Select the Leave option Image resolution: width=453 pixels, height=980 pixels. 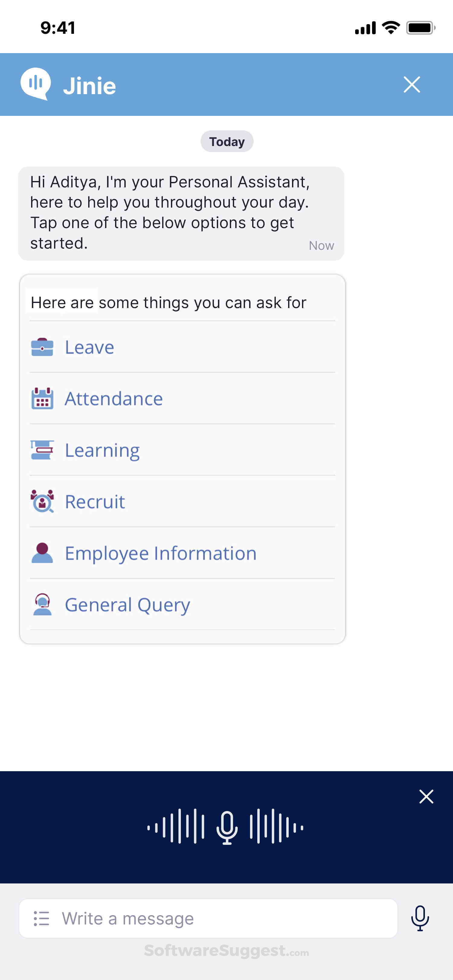(89, 347)
